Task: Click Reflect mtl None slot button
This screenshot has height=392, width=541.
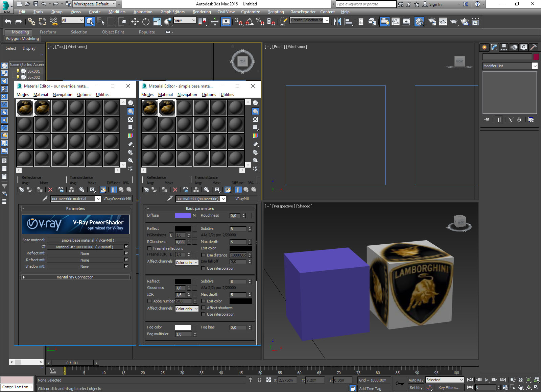Action: 85,253
